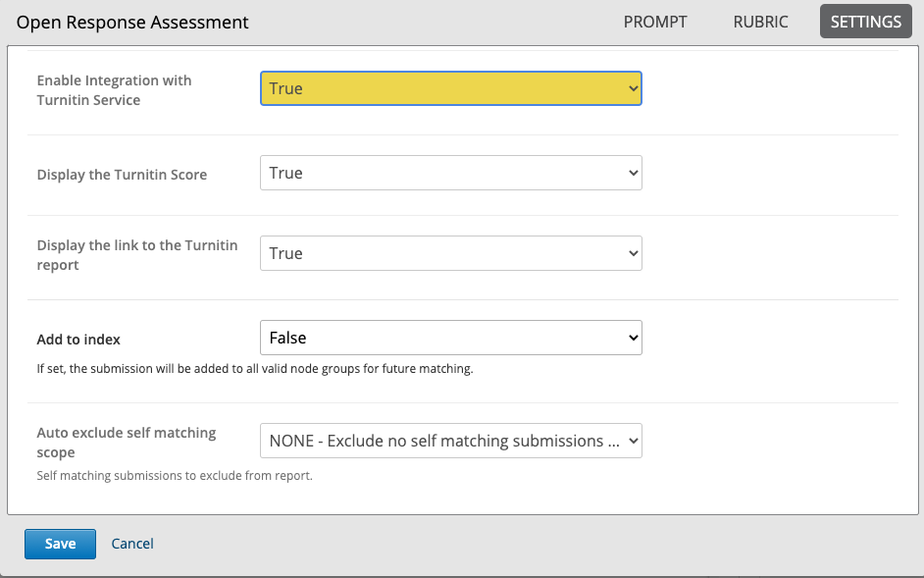Image resolution: width=924 pixels, height=578 pixels.
Task: Switch to the PROMPT tab
Action: 654,22
